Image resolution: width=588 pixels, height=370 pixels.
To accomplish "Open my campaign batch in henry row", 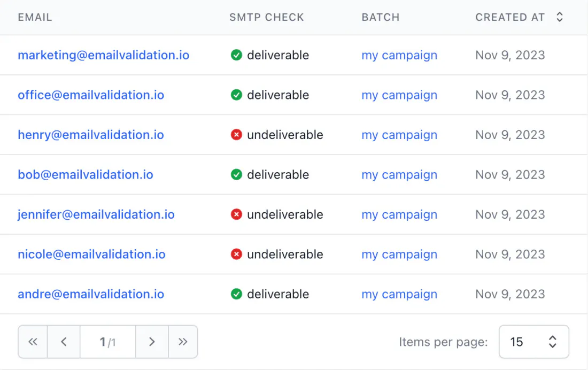I will [x=399, y=135].
